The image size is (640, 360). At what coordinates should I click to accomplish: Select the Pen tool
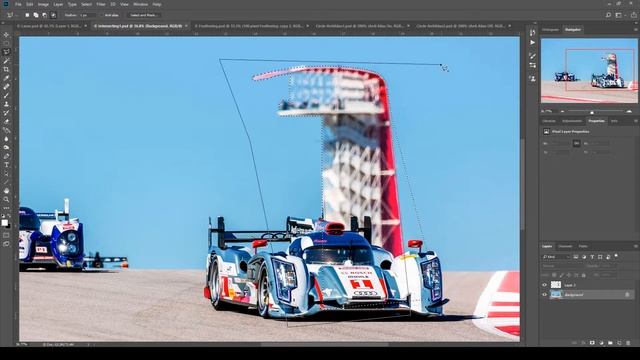point(6,156)
